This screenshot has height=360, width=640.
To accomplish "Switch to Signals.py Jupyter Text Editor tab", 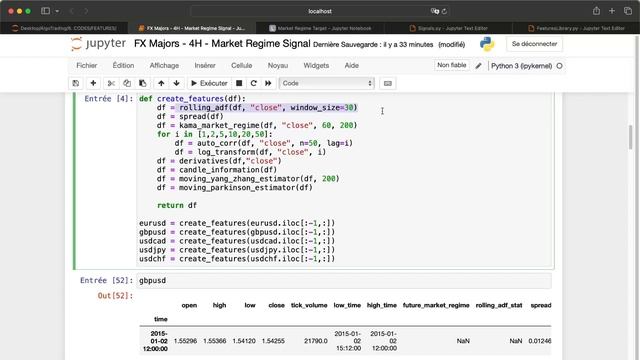I will [x=448, y=28].
